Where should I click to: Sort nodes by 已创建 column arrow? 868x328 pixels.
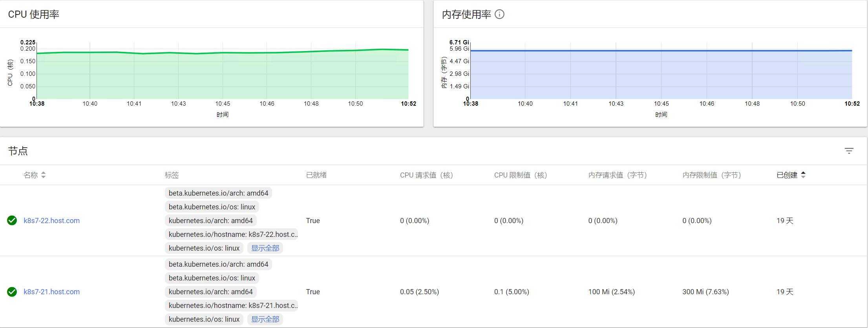803,175
